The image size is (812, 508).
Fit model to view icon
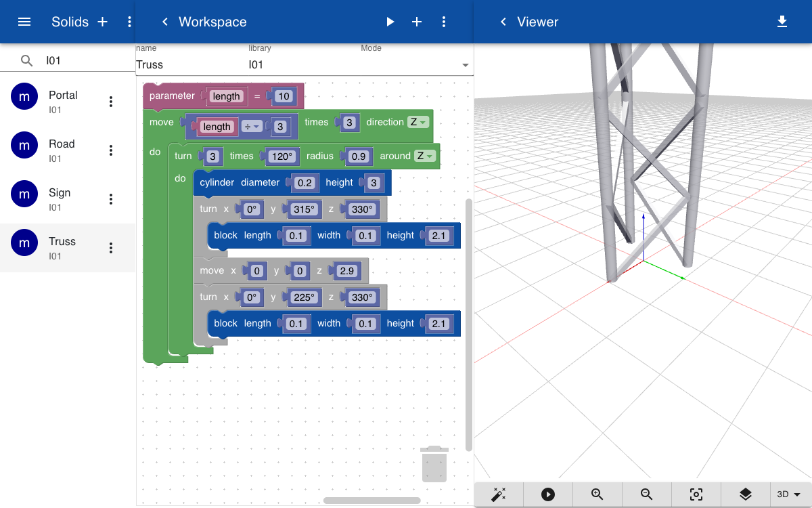pyautogui.click(x=696, y=494)
